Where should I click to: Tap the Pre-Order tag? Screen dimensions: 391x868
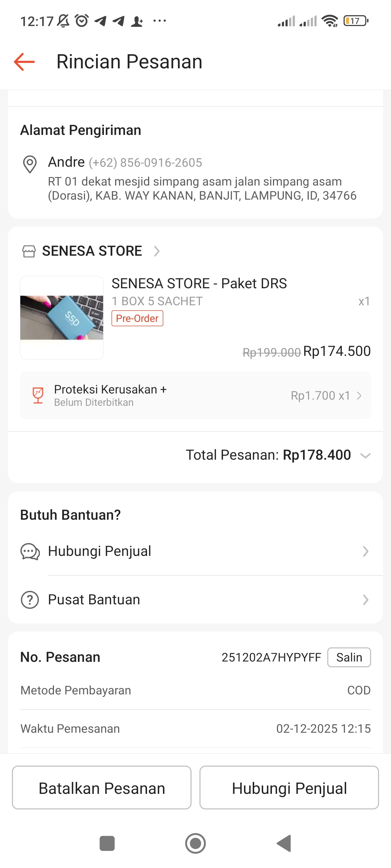137,319
